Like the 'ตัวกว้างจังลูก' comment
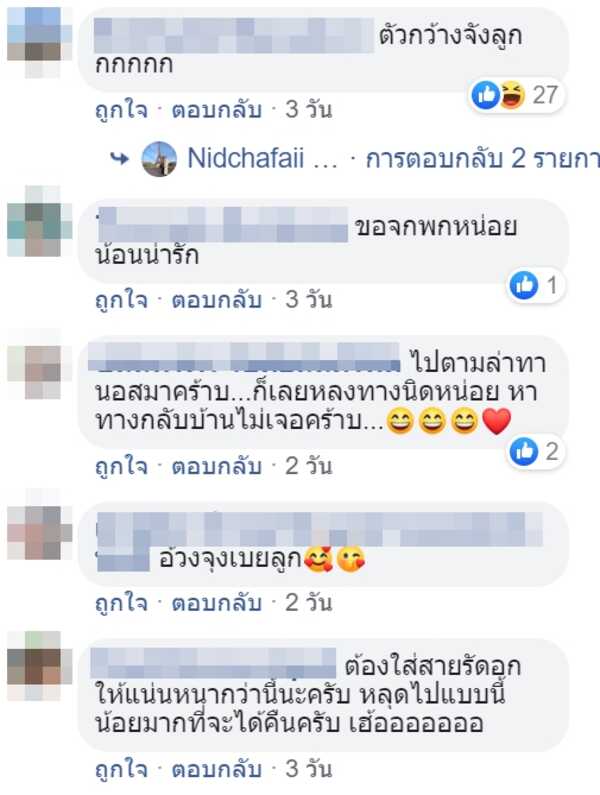This screenshot has width=600, height=795. [x=121, y=110]
